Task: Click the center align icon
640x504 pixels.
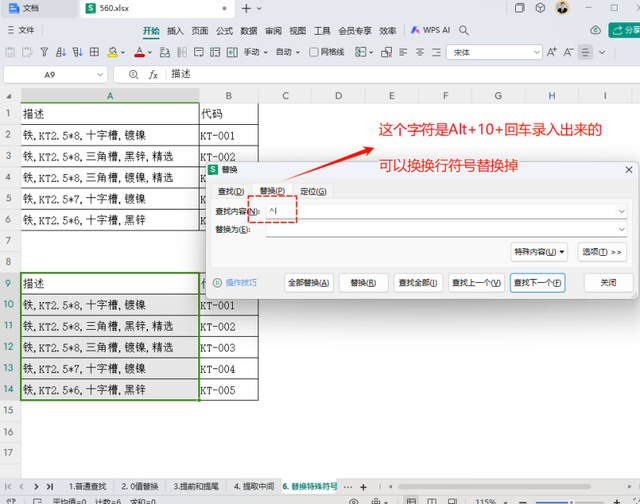Action: pyautogui.click(x=420, y=52)
